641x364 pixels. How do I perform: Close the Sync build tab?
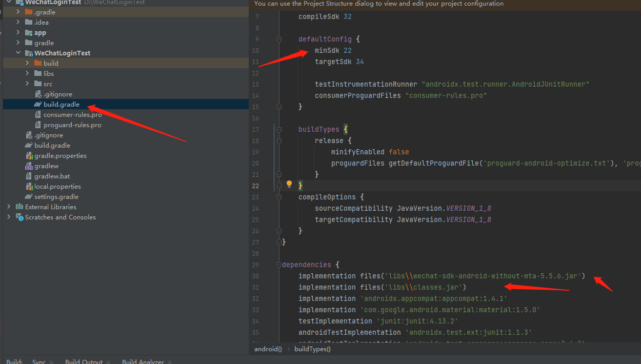[52, 361]
